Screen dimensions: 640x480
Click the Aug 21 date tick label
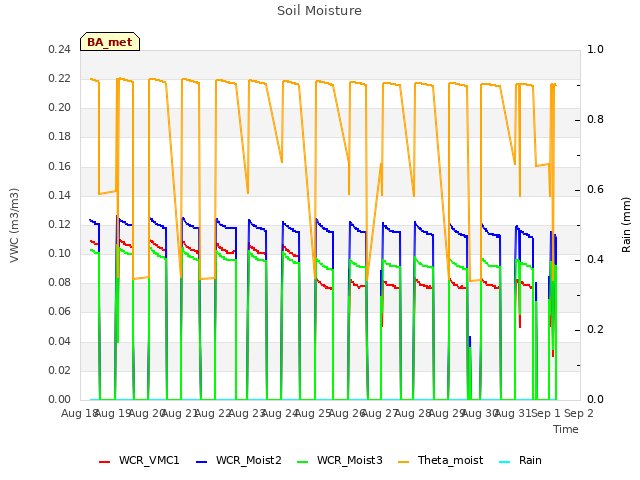[x=180, y=413]
